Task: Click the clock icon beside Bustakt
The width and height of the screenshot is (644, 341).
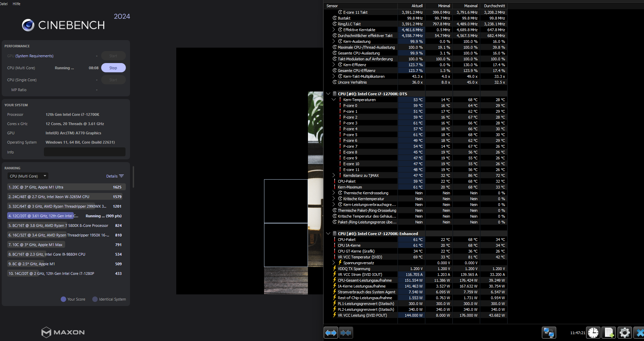Action: click(x=335, y=18)
